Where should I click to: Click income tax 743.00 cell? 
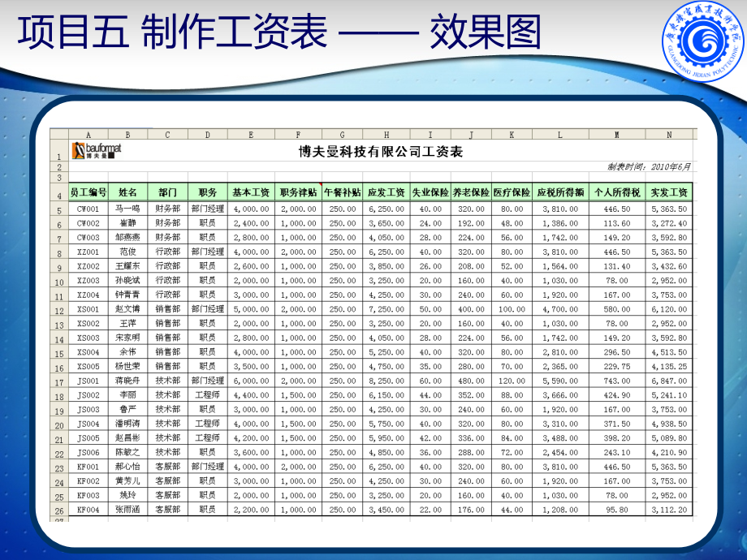coord(617,381)
